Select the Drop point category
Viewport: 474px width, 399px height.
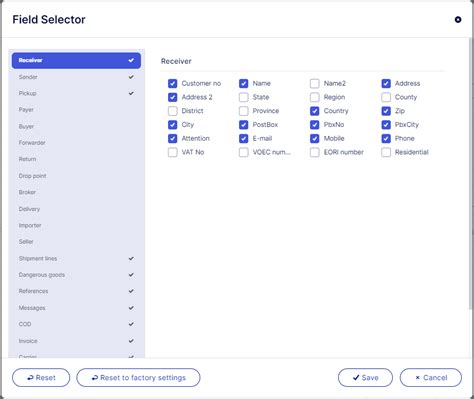[76, 176]
